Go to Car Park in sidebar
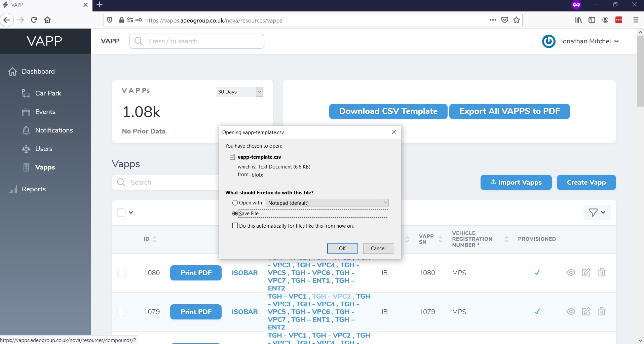This screenshot has height=344, width=644. [48, 93]
